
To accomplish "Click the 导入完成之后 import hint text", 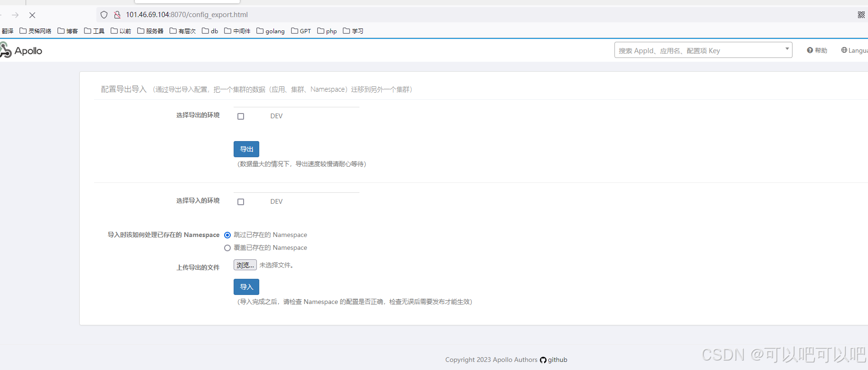I will (355, 302).
